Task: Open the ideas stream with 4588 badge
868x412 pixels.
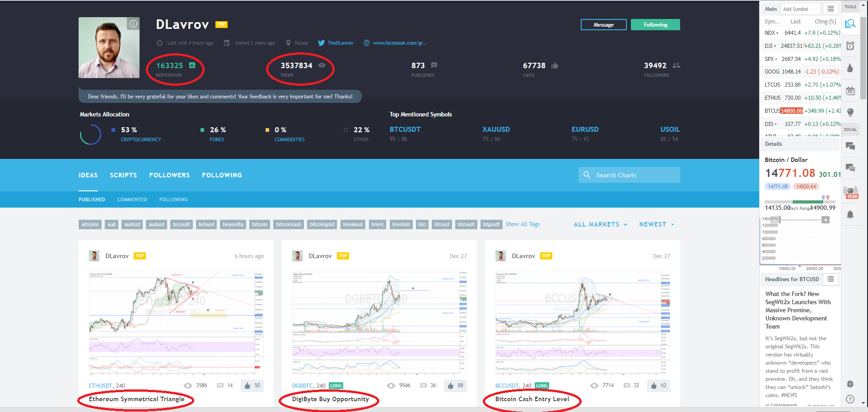Action: coord(850,192)
